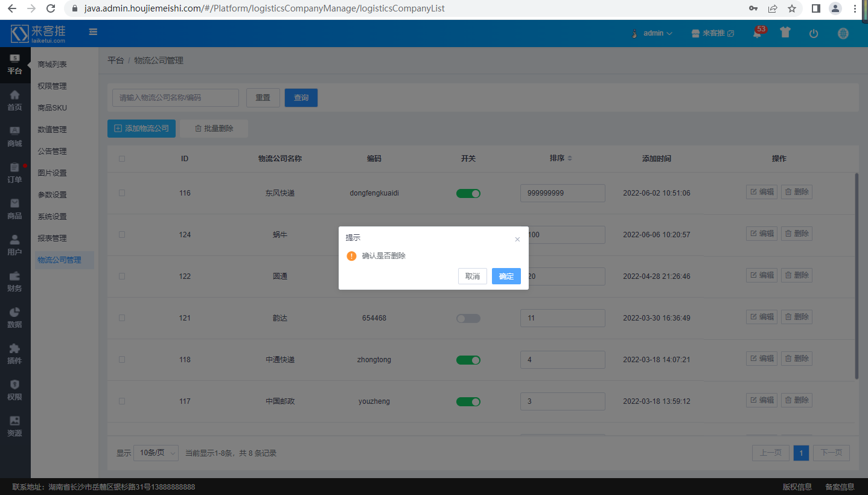Tick checkbox for row ID 117
This screenshot has height=495, width=868.
click(122, 401)
